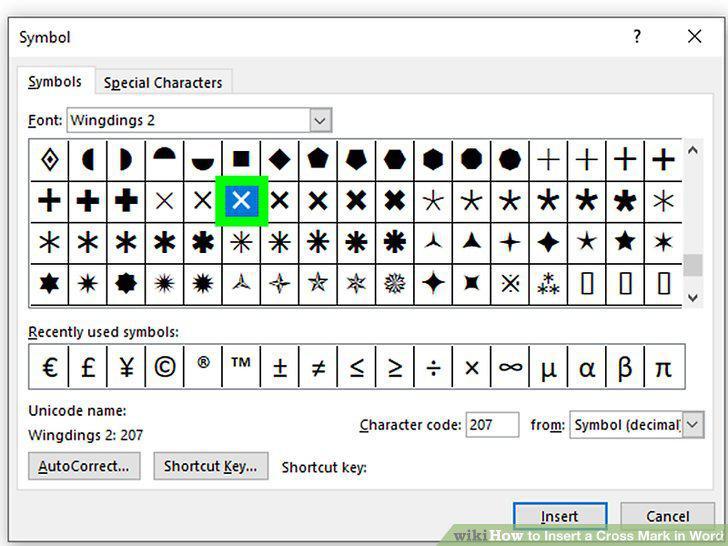728x546 pixels.
Task: Switch to the Symbols tab
Action: (55, 82)
